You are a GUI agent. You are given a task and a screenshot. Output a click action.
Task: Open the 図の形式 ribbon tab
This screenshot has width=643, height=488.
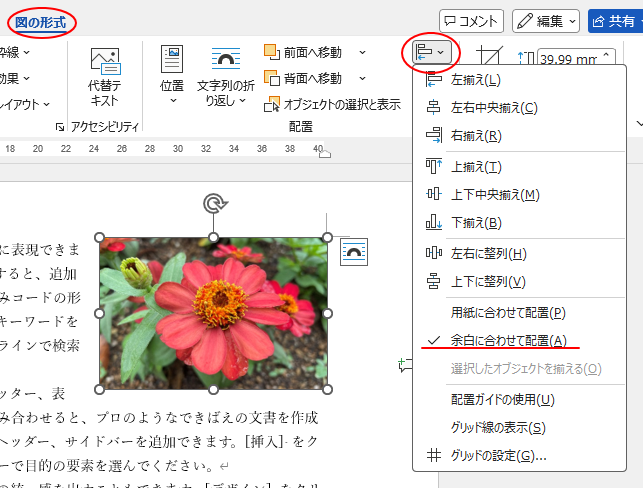tap(41, 23)
